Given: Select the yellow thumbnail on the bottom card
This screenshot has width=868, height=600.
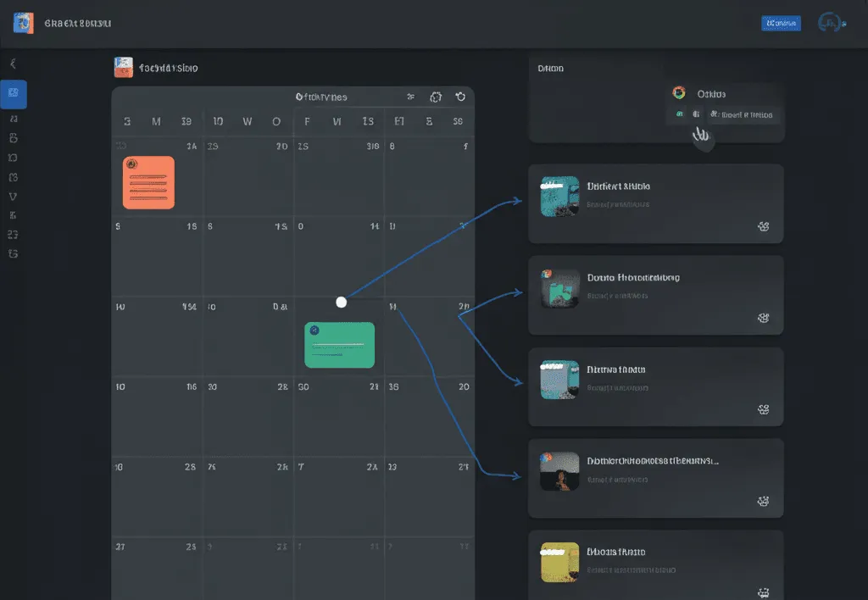Looking at the screenshot, I should (559, 562).
